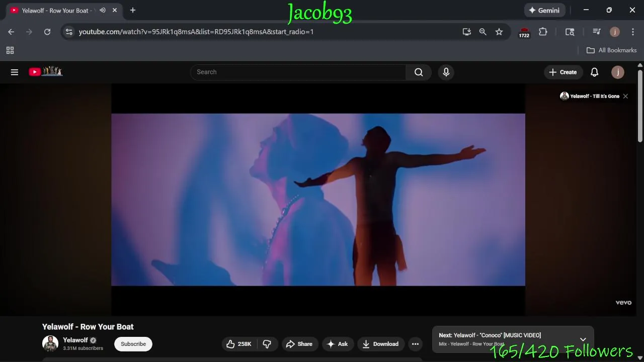
Task: Click the scrollbar up arrow
Action: (640, 65)
